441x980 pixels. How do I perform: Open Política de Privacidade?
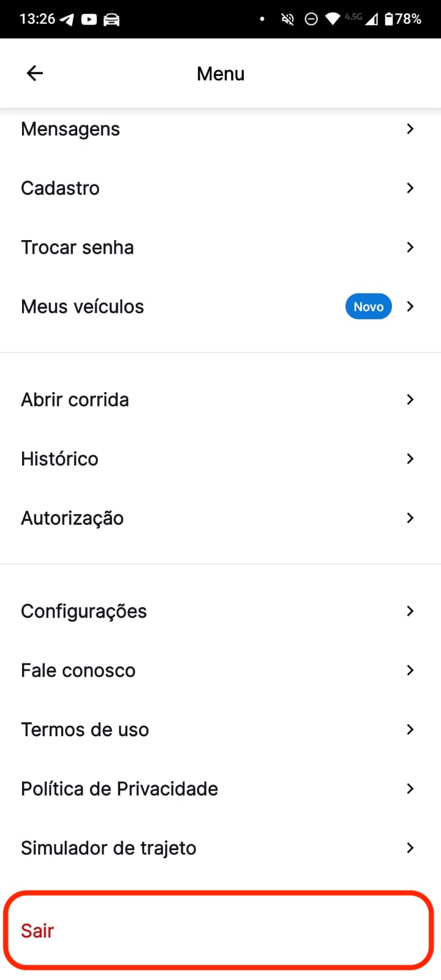[x=119, y=788]
